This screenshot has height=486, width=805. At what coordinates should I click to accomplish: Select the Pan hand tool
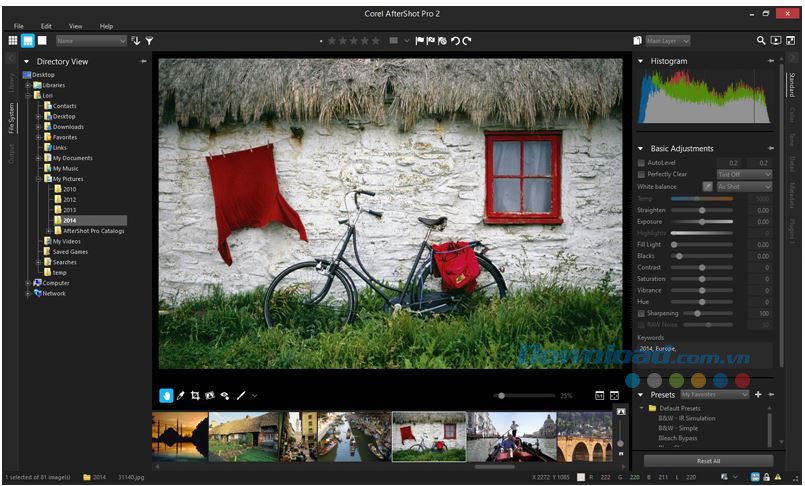166,396
